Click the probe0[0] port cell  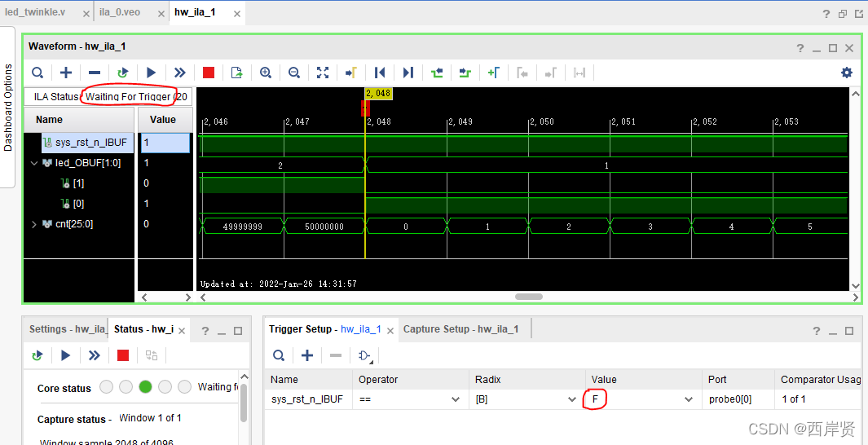click(x=739, y=399)
